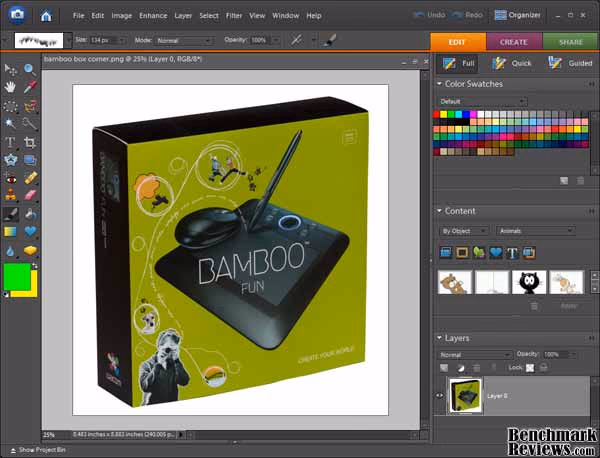Create a new layer in Layers panel
Viewport: 600px width, 458px height.
443,368
